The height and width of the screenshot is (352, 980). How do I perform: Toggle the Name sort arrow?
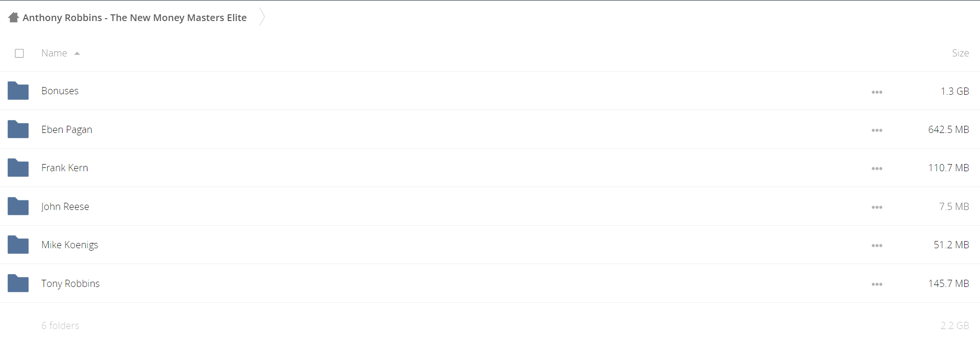[77, 54]
